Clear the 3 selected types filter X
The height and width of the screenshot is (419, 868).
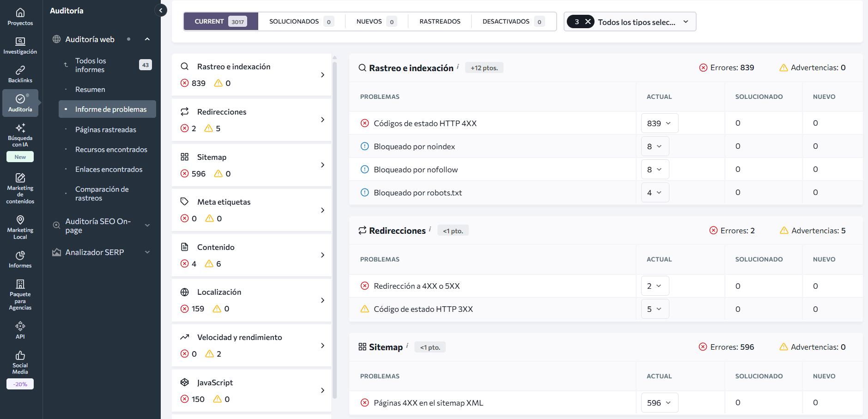click(588, 22)
